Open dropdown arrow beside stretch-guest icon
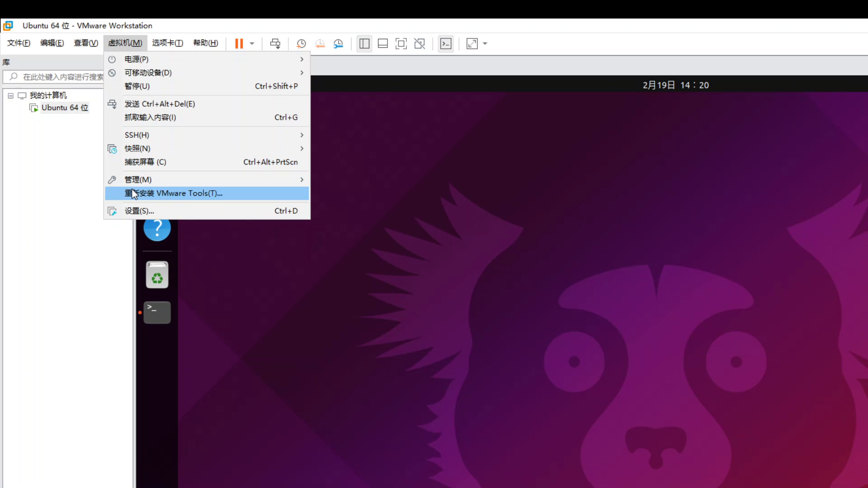 tap(485, 44)
